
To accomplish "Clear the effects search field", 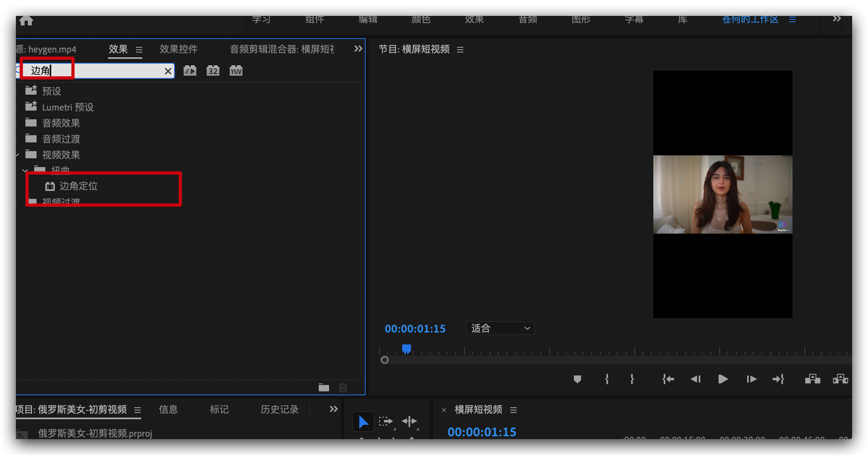I will click(168, 71).
